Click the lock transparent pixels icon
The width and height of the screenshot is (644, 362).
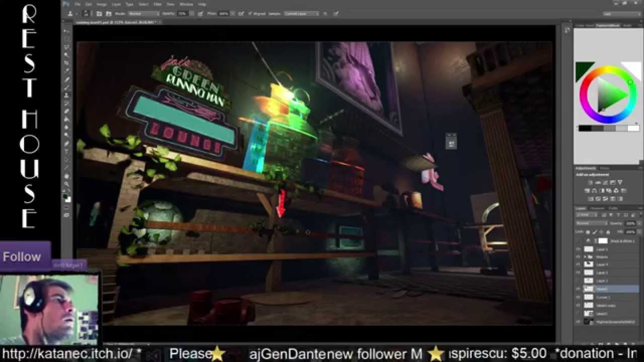tap(588, 232)
